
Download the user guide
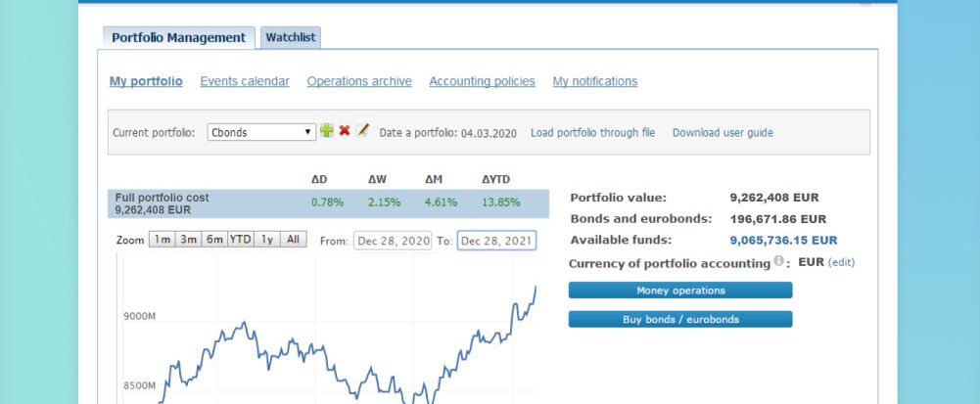[x=722, y=132]
